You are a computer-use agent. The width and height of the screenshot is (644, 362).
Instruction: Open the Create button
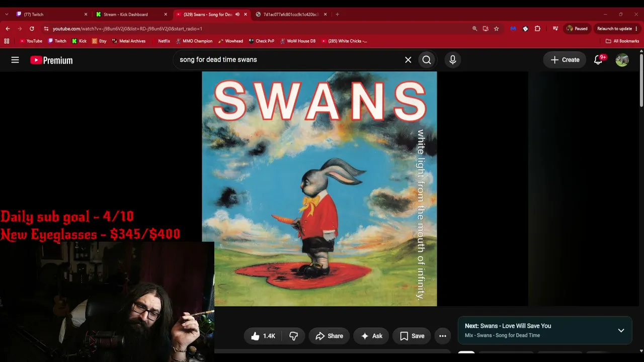click(565, 60)
